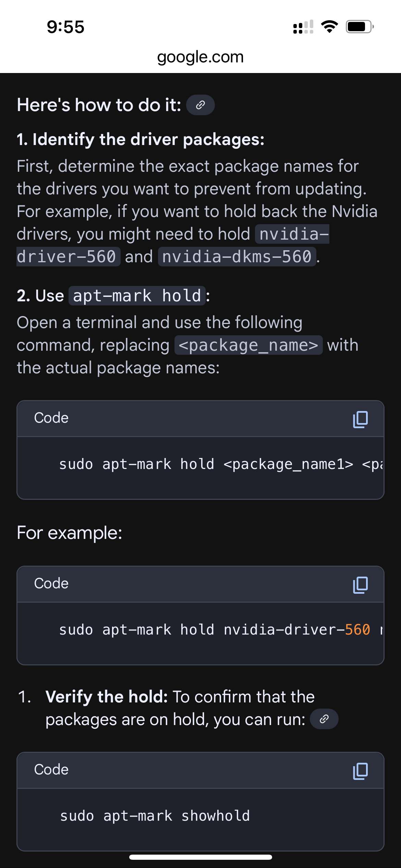Open source link after "you can run:"
The width and height of the screenshot is (401, 868).
click(x=324, y=719)
